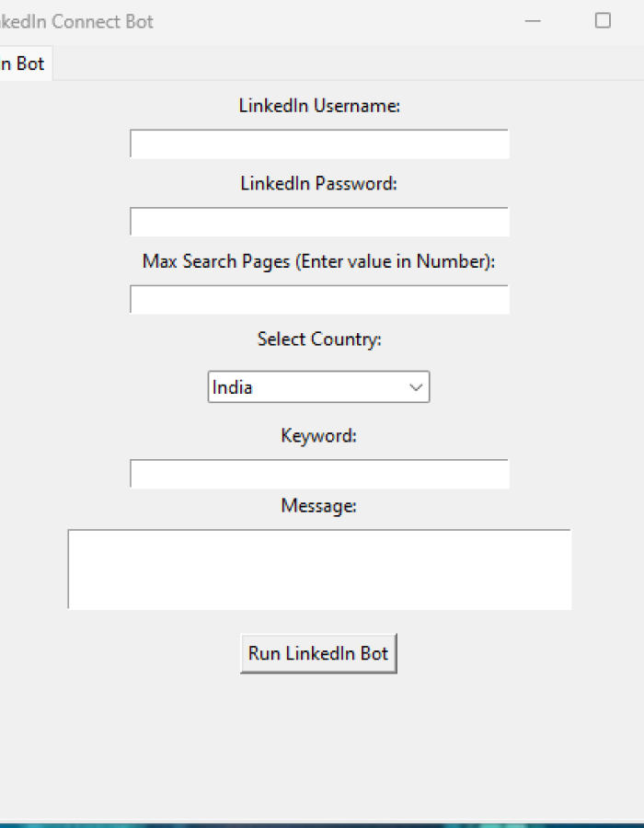Click the dropdown arrow next to India
The height and width of the screenshot is (828, 644).
[x=416, y=386]
